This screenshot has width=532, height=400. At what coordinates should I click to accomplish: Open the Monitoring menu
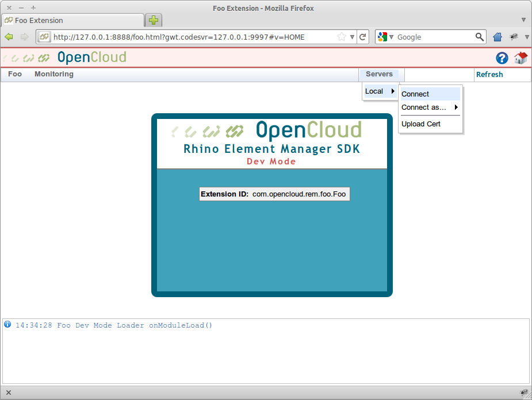click(x=54, y=74)
